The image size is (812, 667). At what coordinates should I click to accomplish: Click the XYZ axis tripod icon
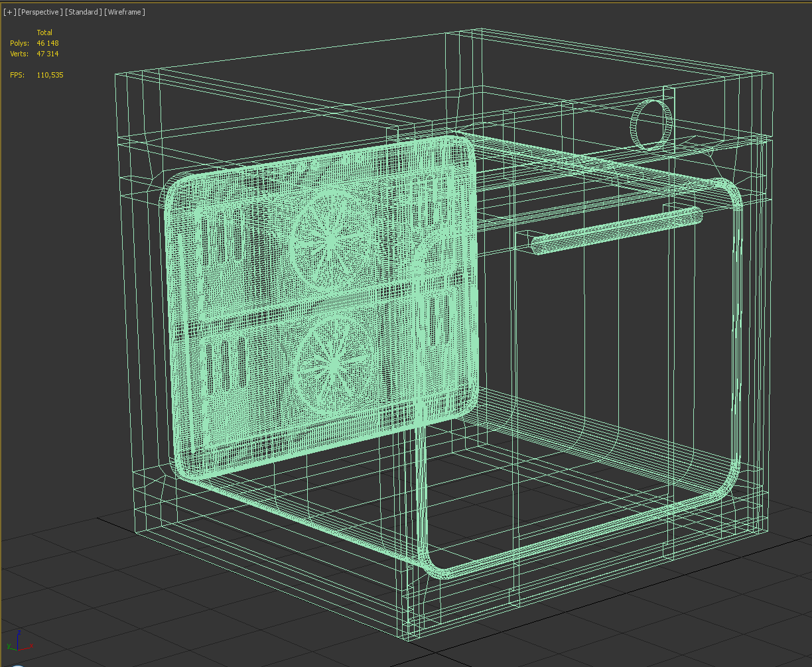(x=18, y=642)
